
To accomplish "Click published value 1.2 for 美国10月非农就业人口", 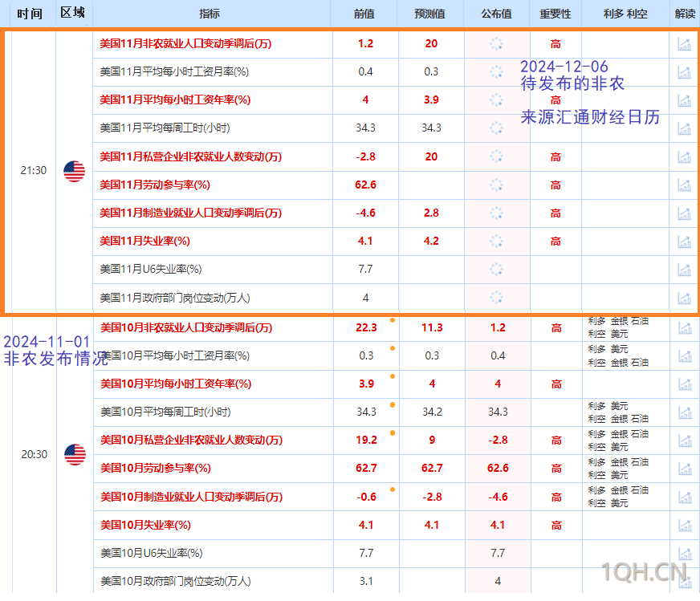I will point(499,328).
